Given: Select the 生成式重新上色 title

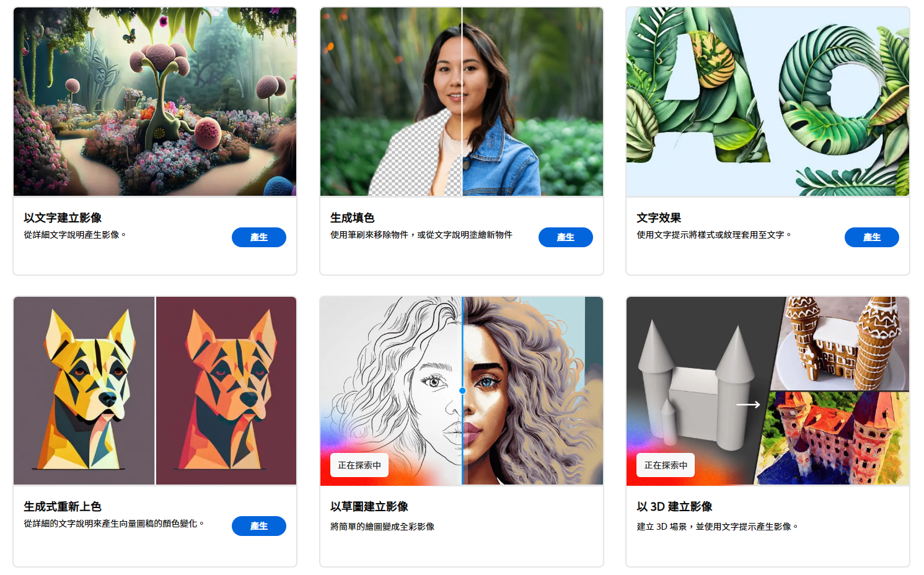Looking at the screenshot, I should [63, 506].
